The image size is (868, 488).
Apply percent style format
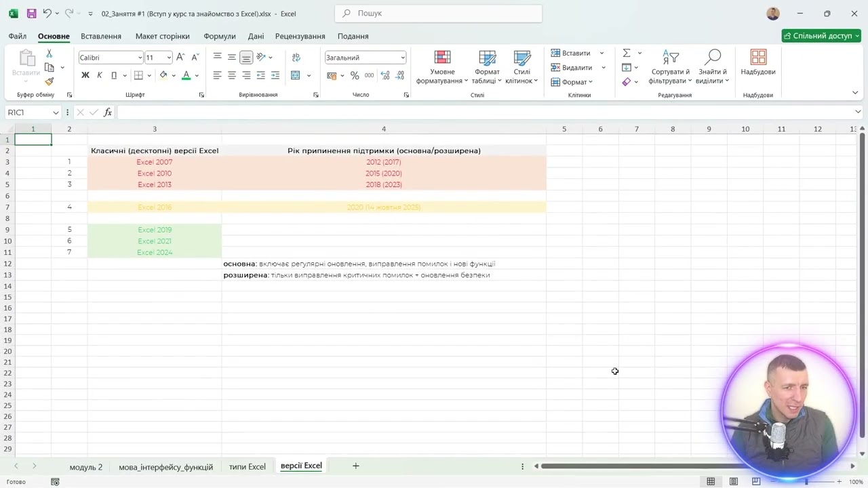coord(355,75)
